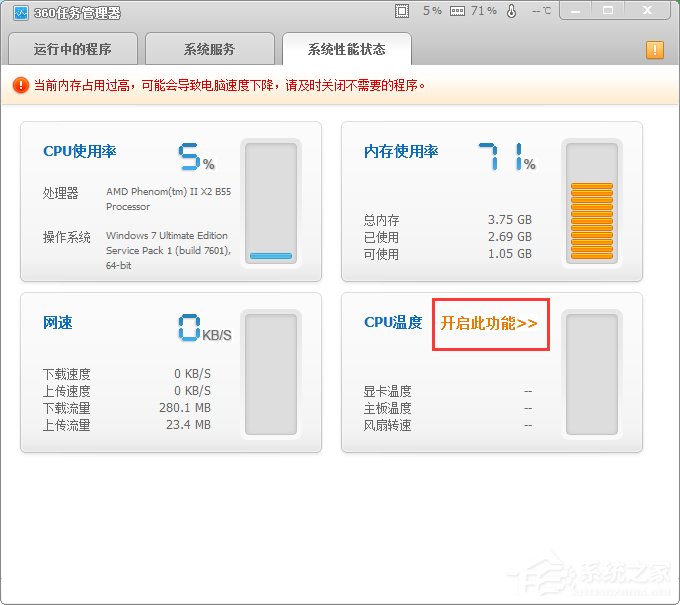
Task: Click the 网速 heading
Action: click(x=58, y=323)
